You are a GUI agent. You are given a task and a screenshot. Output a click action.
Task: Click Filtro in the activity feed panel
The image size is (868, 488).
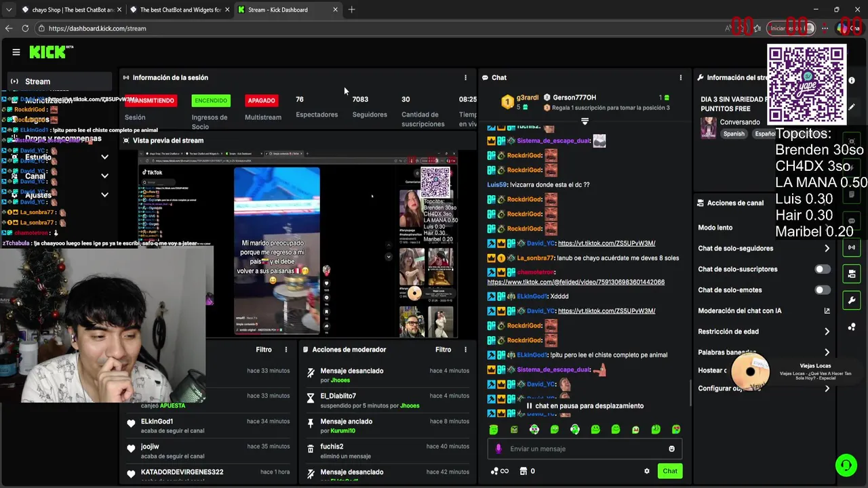(x=264, y=350)
